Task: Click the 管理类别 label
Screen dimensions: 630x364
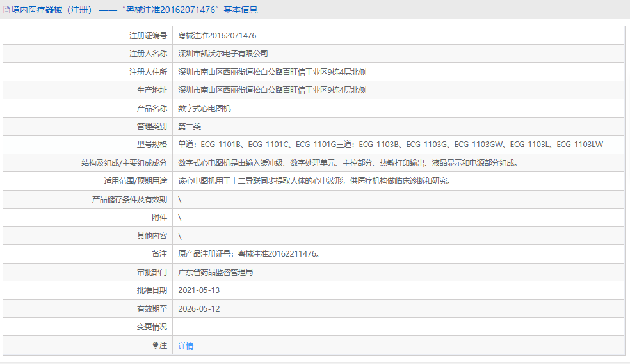Action: (x=152, y=127)
